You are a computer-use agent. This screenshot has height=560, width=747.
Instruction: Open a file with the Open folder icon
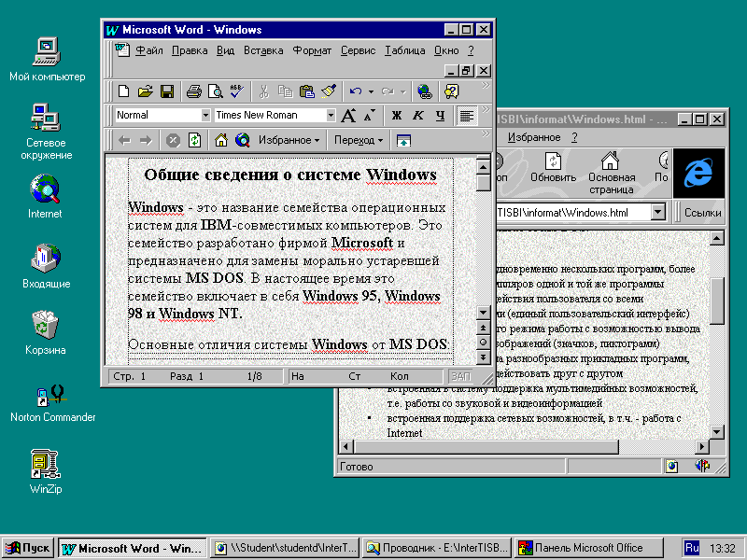point(145,91)
